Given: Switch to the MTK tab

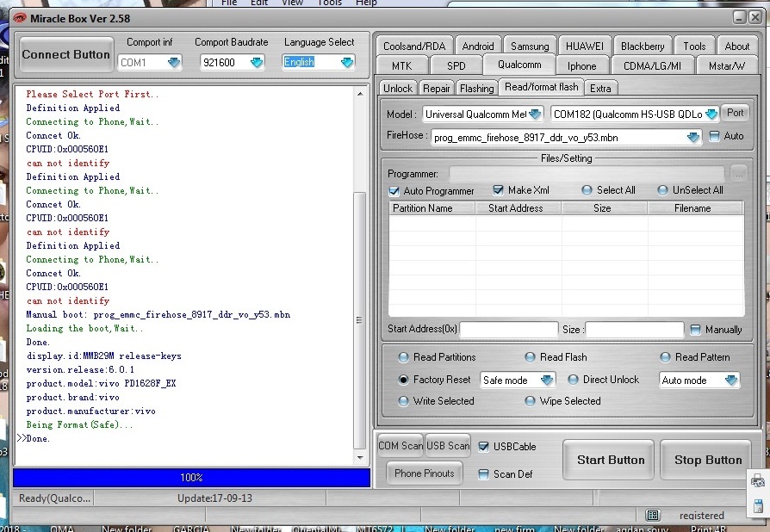Looking at the screenshot, I should point(401,65).
